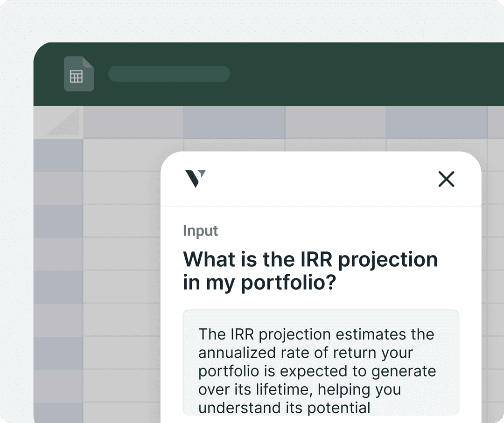Click the 'Input' label in the dialog

click(201, 231)
